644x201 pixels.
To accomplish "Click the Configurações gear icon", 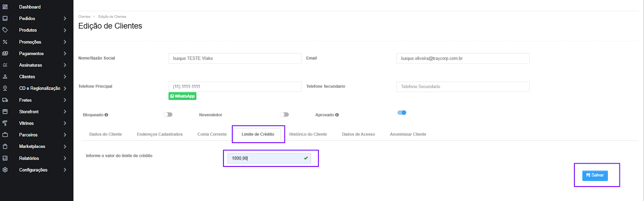I will tap(5, 170).
